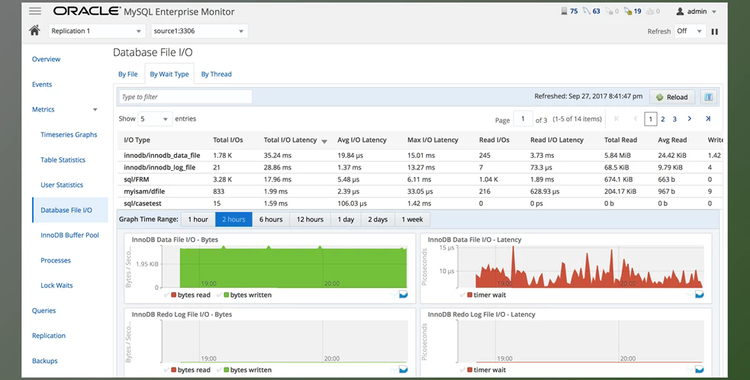Go to page 3 of results
750x380 pixels.
tap(674, 119)
